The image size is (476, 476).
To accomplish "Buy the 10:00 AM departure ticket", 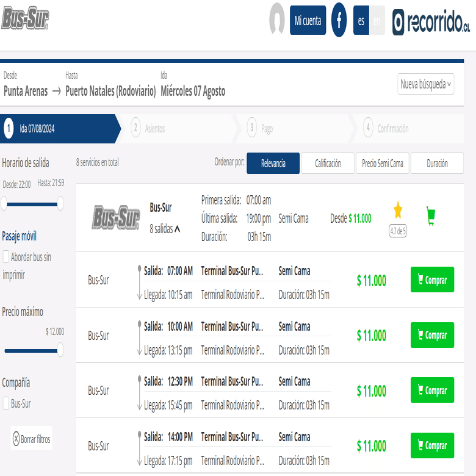I will coord(432,335).
